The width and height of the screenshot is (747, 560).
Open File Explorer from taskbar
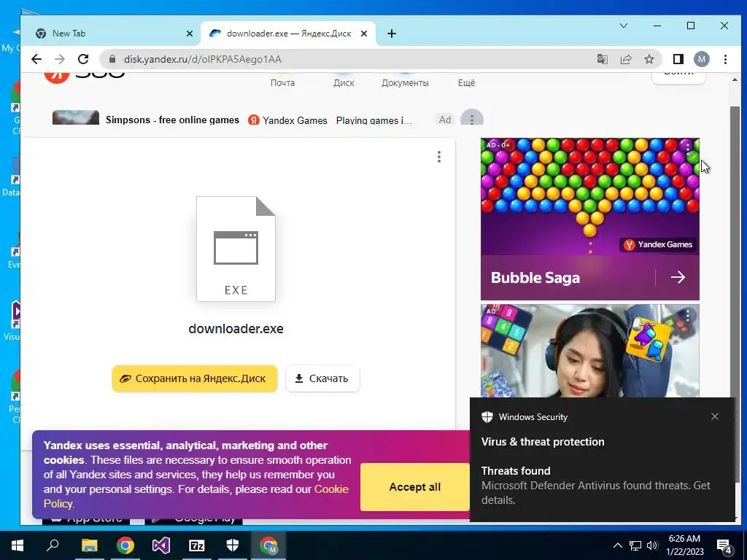pos(89,545)
